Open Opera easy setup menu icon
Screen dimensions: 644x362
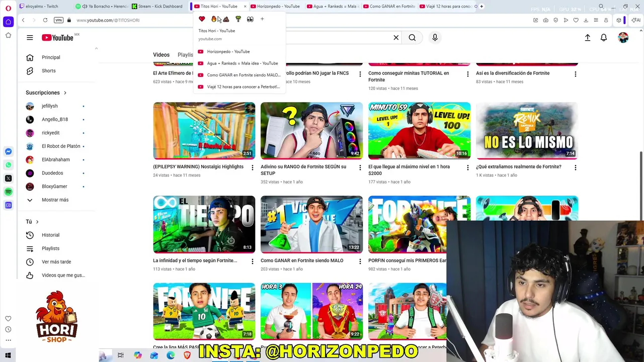(x=596, y=20)
